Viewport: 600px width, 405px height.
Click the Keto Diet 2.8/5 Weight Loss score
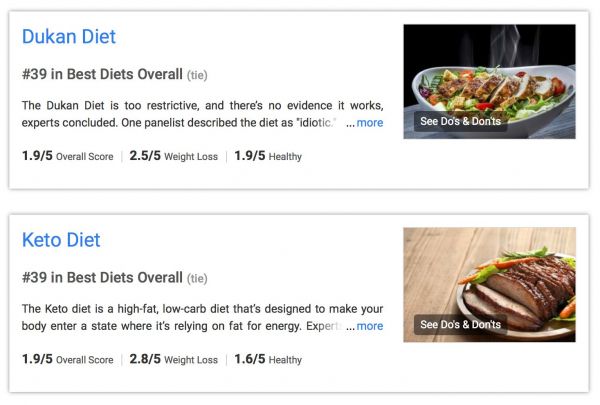coord(173,359)
